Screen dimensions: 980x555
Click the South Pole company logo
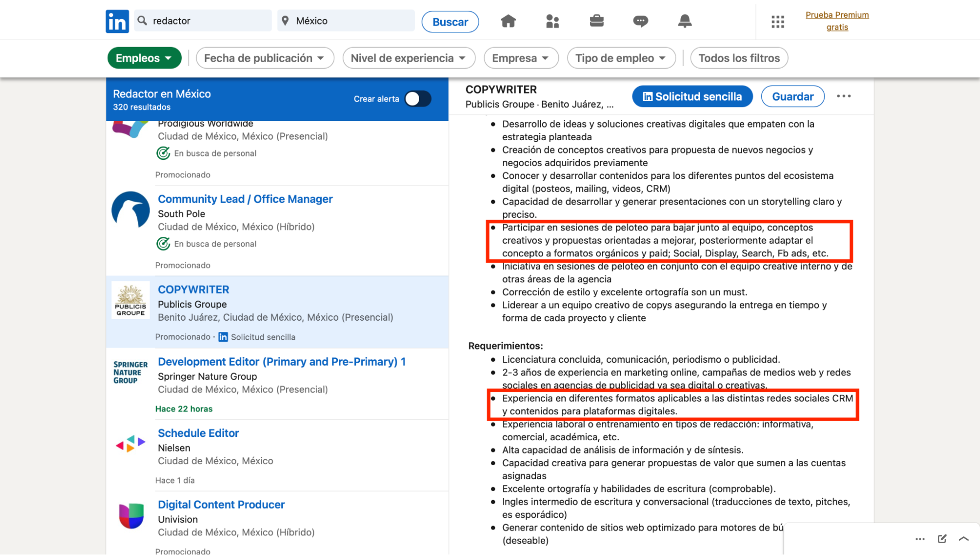click(130, 210)
